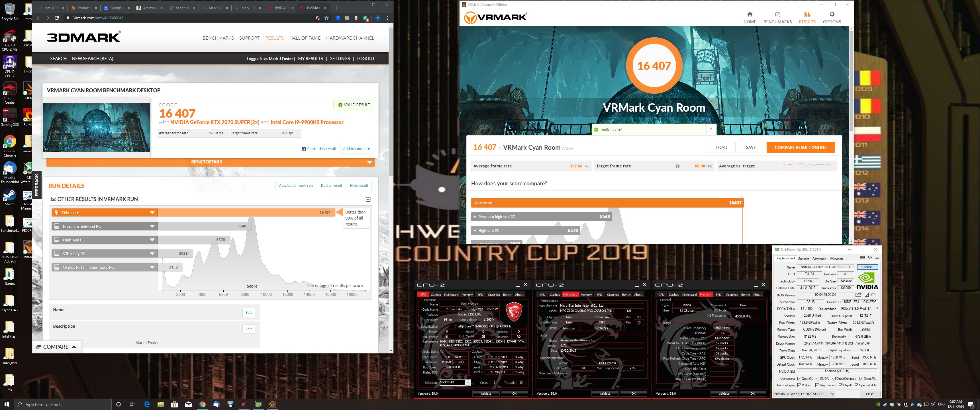Open the Oculus Rift minimum spec PC dropdown
The height and width of the screenshot is (410, 980).
tap(152, 267)
